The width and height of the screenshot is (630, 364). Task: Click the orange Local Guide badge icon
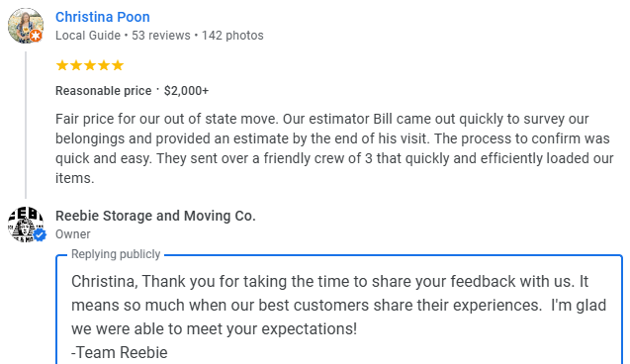click(37, 36)
